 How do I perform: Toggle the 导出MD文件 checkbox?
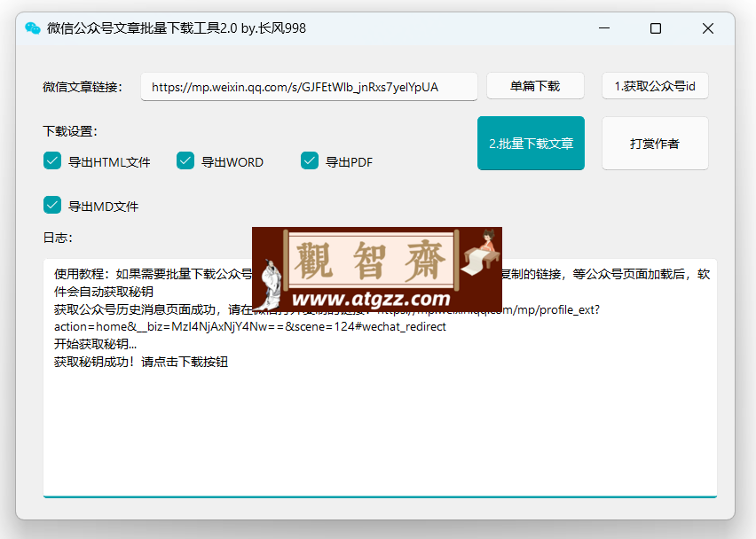(x=52, y=205)
